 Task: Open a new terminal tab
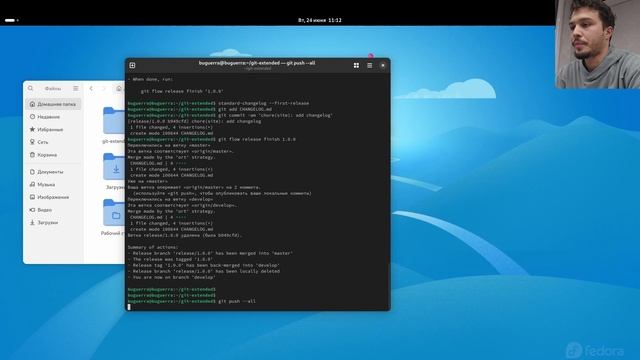click(x=132, y=65)
